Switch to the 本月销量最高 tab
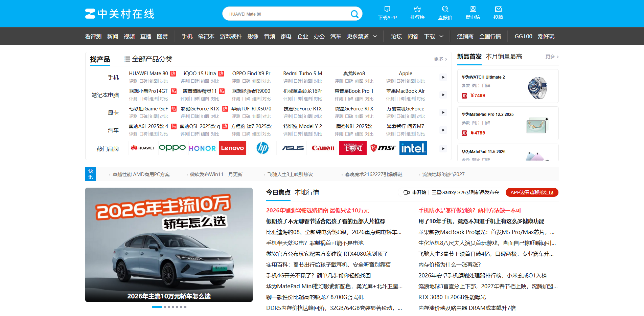644x316 pixels. (x=504, y=57)
